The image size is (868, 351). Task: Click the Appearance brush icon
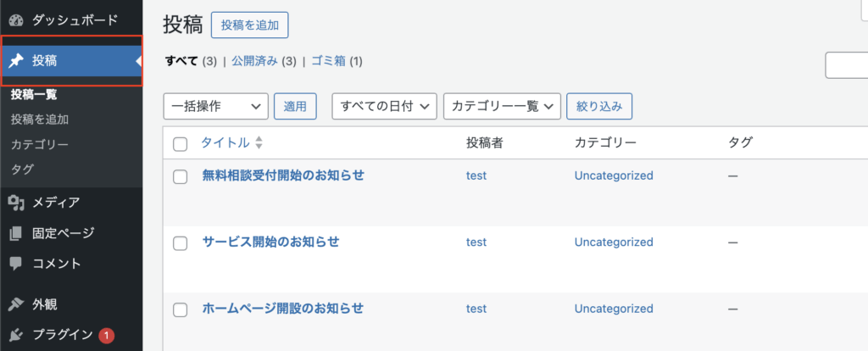coord(15,304)
